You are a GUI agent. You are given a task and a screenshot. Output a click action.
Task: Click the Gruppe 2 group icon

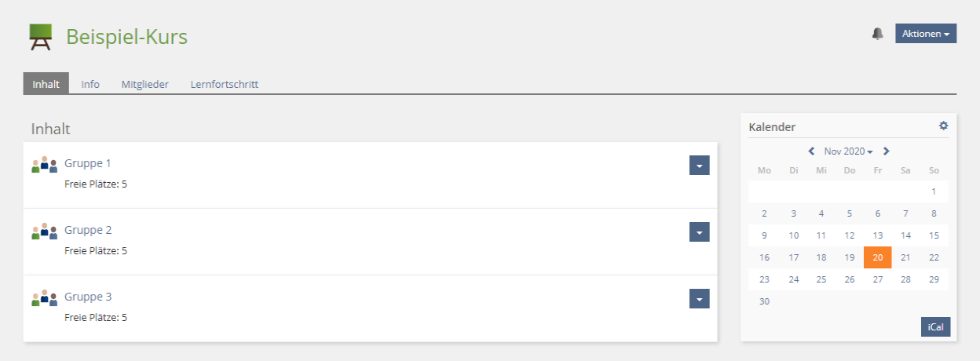pyautogui.click(x=45, y=232)
